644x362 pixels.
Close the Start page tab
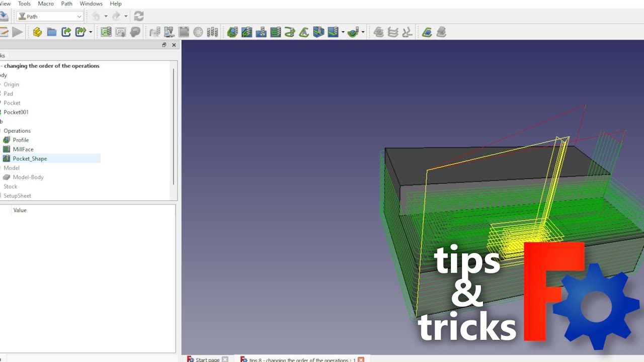pyautogui.click(x=225, y=359)
